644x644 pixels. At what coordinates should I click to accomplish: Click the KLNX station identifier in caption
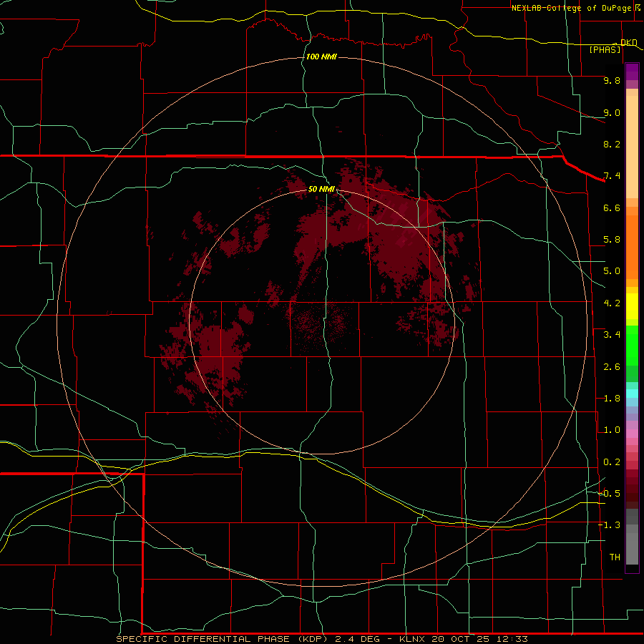(x=412, y=639)
